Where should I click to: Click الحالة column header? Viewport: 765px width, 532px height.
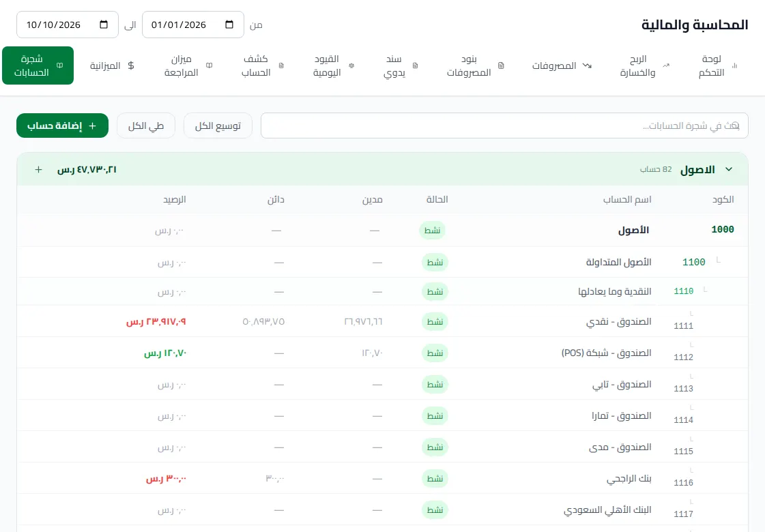437,199
